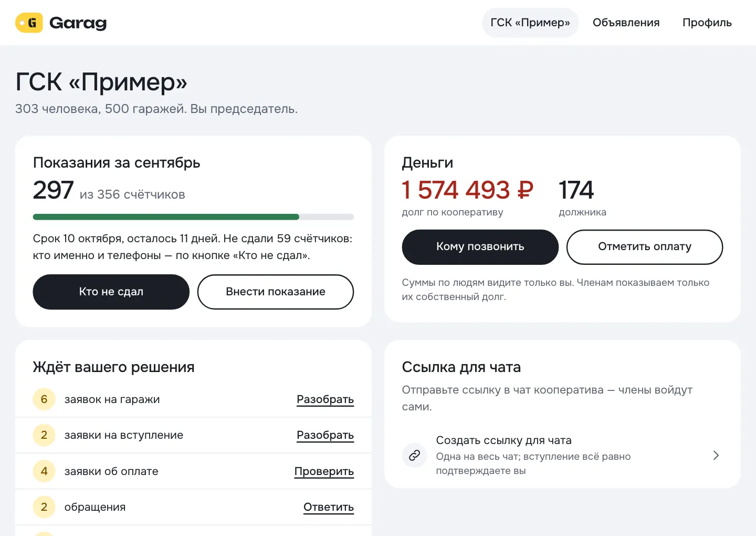
Task: Click the Деньги card heading
Action: point(427,163)
